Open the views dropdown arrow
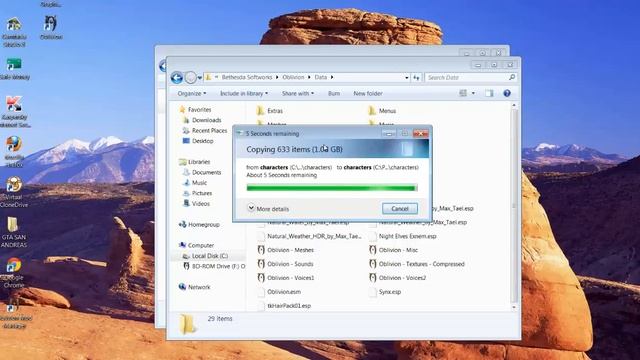 [473, 93]
